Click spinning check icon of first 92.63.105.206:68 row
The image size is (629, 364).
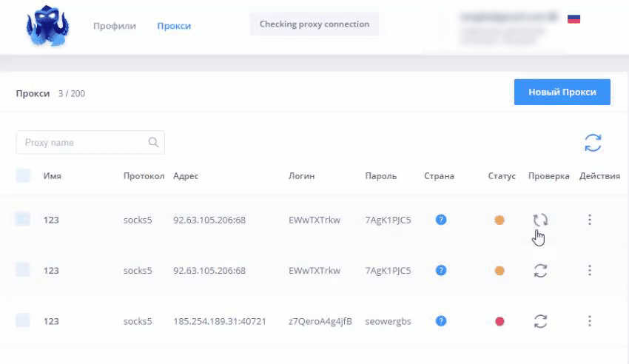540,220
